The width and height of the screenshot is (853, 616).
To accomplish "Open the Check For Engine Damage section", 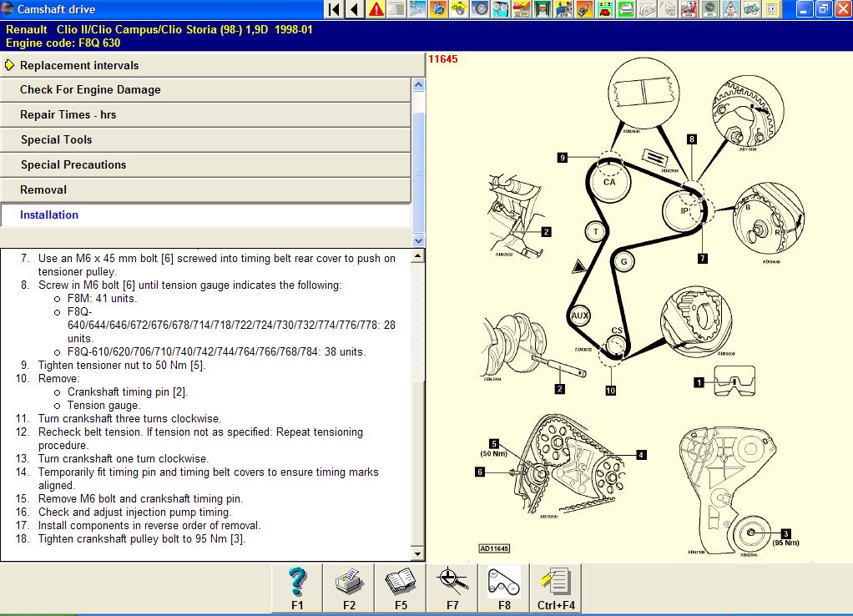I will click(x=205, y=90).
